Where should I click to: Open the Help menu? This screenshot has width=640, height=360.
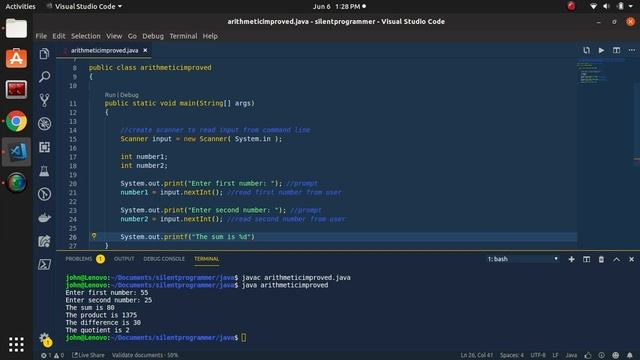click(x=210, y=36)
